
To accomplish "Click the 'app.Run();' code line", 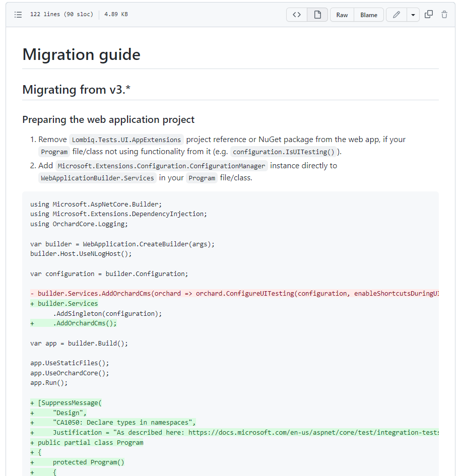I will (49, 383).
